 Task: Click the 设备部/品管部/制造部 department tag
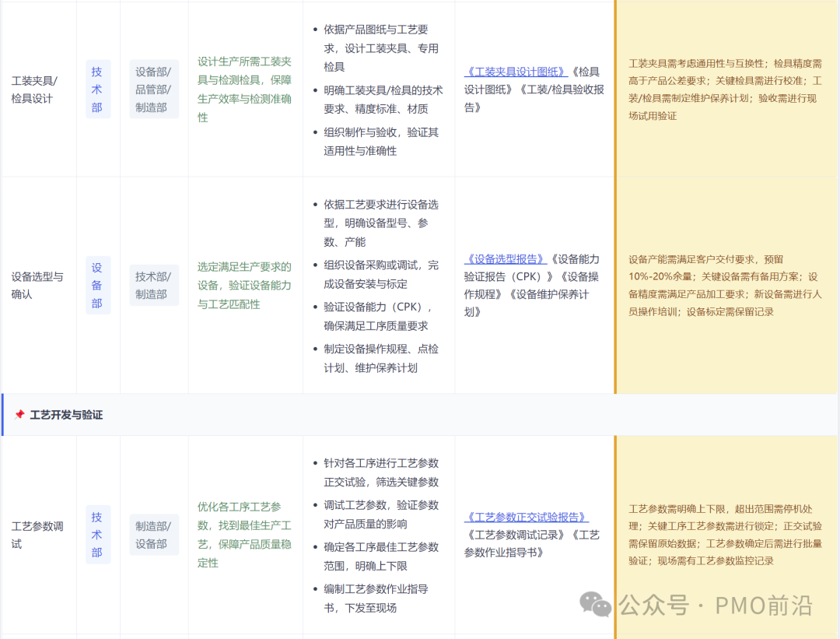point(153,89)
